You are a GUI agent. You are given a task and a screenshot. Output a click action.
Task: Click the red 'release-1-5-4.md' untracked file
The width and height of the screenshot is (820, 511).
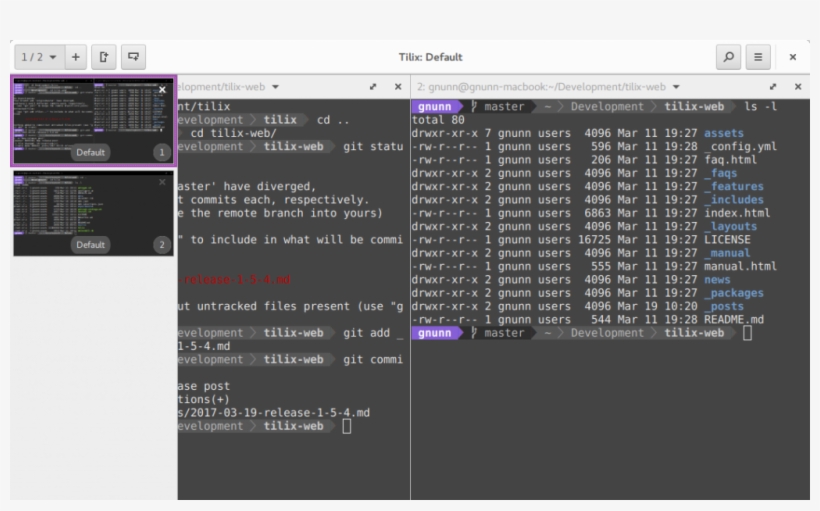click(x=234, y=280)
